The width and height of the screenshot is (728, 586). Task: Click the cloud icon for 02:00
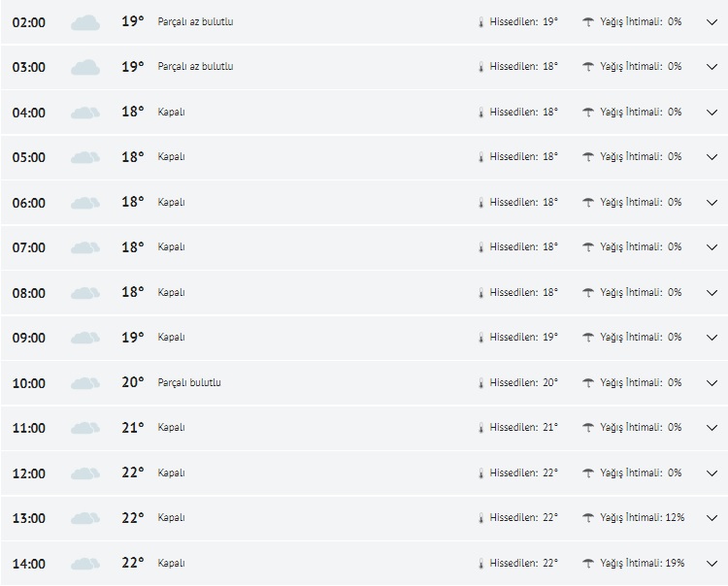click(x=85, y=22)
